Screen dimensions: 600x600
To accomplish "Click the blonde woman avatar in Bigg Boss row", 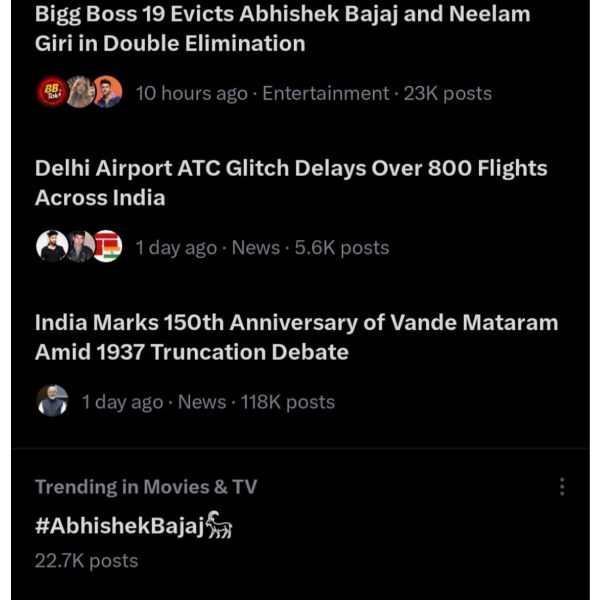I will pos(79,93).
